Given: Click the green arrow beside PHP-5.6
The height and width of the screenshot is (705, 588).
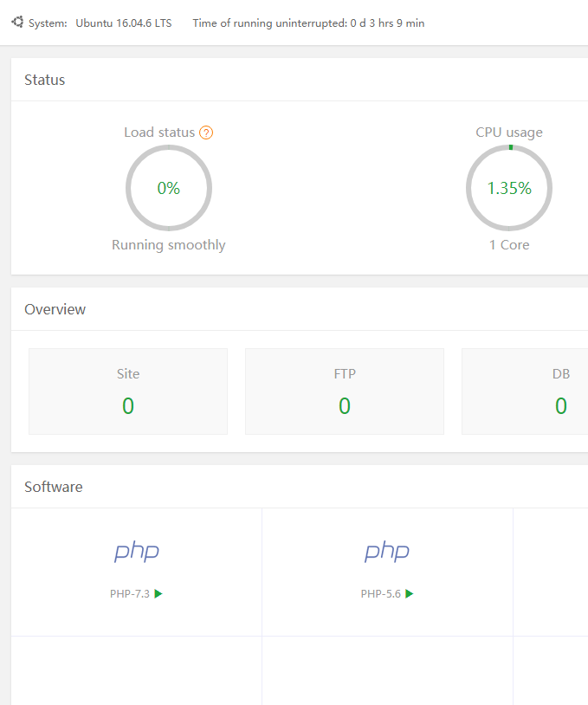Looking at the screenshot, I should point(410,593).
